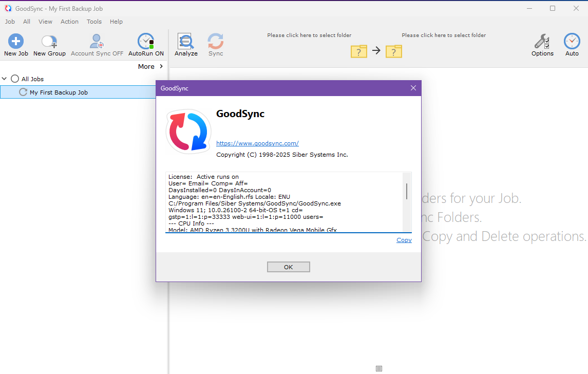Click the Sync arrows icon
The height and width of the screenshot is (374, 588).
(x=216, y=41)
